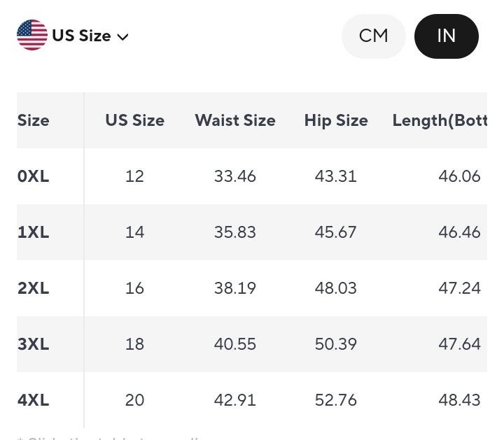The width and height of the screenshot is (504, 440).
Task: Click the Waist Size column header
Action: coord(235,120)
